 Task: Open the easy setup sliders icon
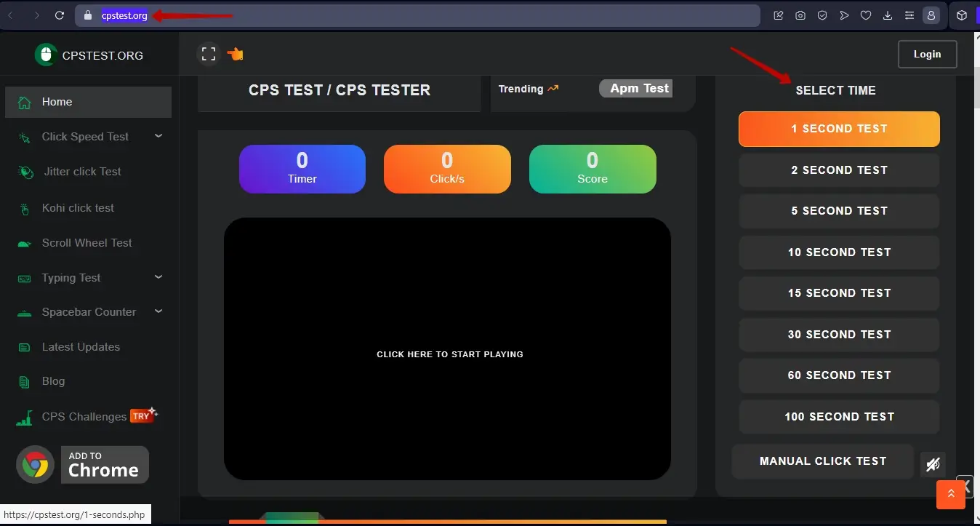tap(909, 15)
